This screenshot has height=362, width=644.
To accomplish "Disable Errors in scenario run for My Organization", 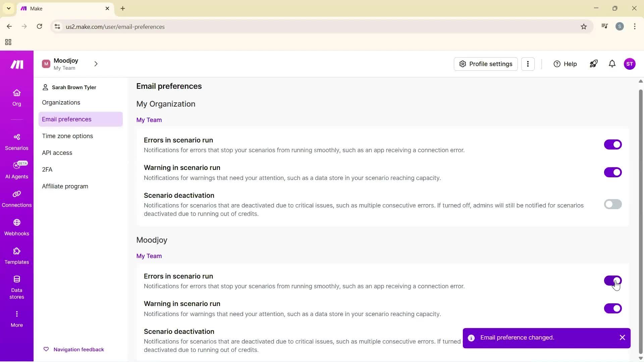I will tap(613, 144).
